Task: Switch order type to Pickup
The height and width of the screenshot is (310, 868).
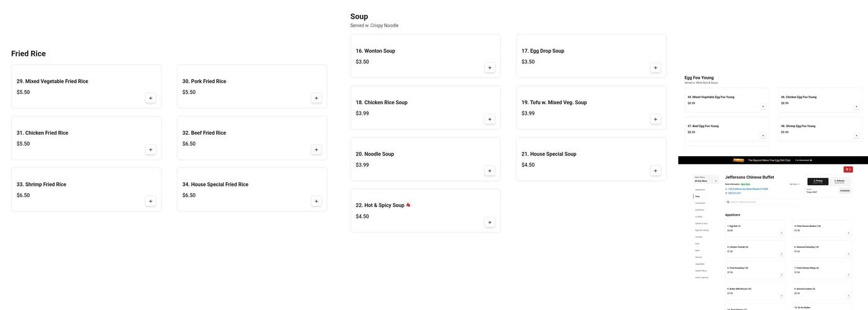Action: pos(817,182)
